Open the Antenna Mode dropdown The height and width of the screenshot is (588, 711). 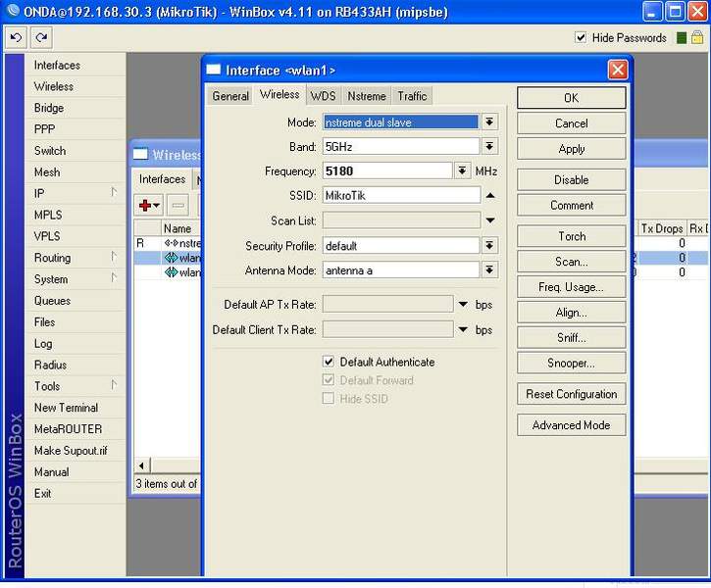[489, 270]
